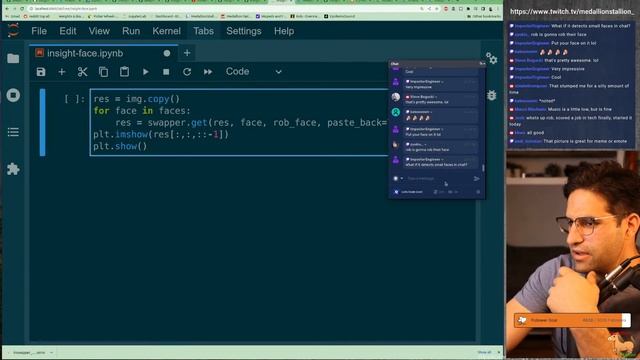Open the extension manager puzzle icon

[x=13, y=169]
